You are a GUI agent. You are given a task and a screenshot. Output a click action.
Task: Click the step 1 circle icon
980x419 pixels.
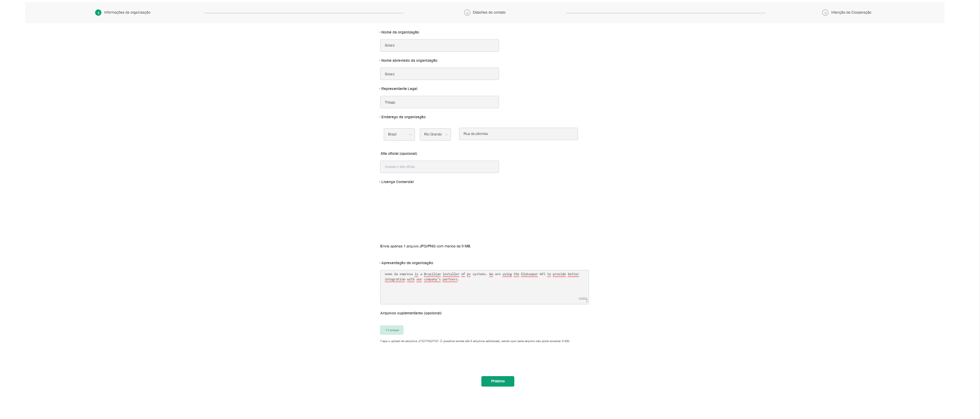98,13
